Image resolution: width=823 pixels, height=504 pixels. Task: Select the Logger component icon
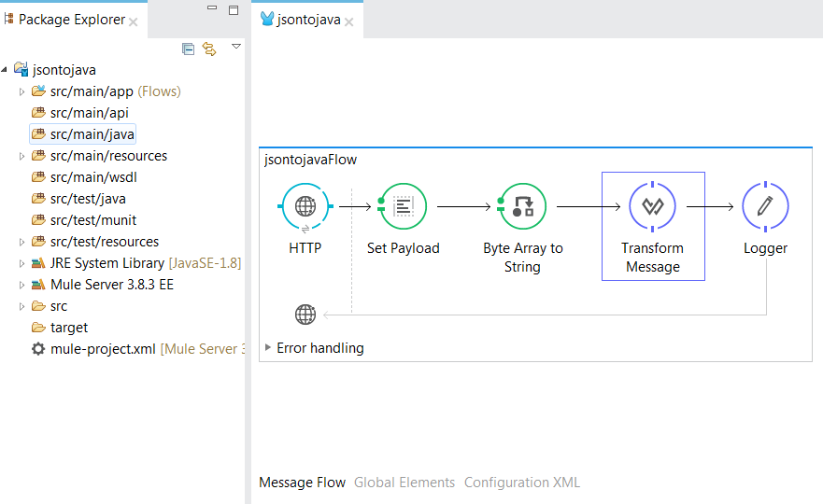(765, 206)
